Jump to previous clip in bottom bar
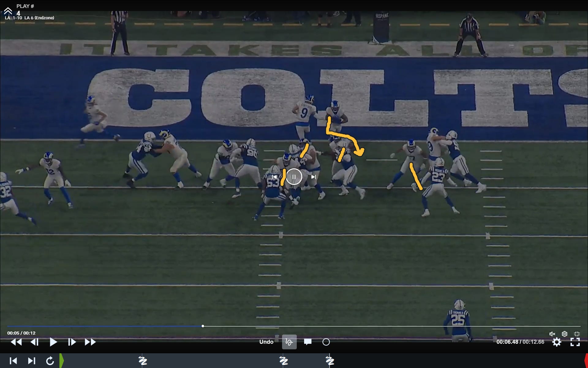The height and width of the screenshot is (368, 588). click(x=13, y=361)
